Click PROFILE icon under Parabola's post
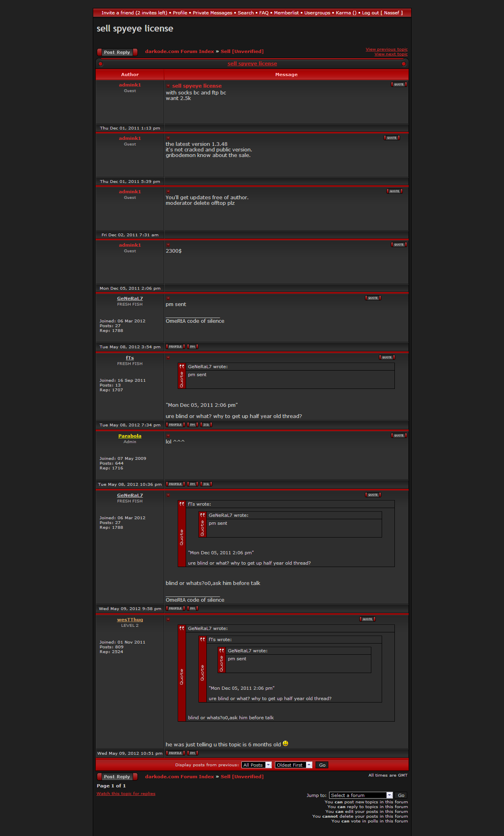The height and width of the screenshot is (836, 504). tap(175, 484)
